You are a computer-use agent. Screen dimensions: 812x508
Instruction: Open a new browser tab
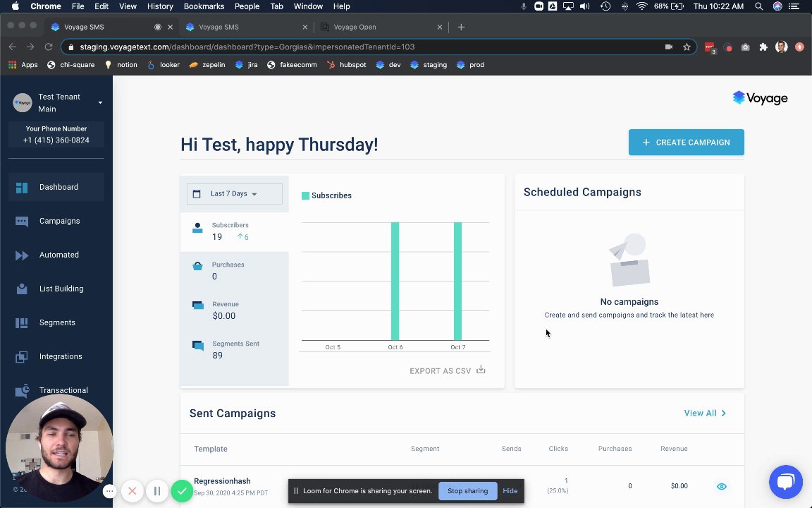pos(461,27)
